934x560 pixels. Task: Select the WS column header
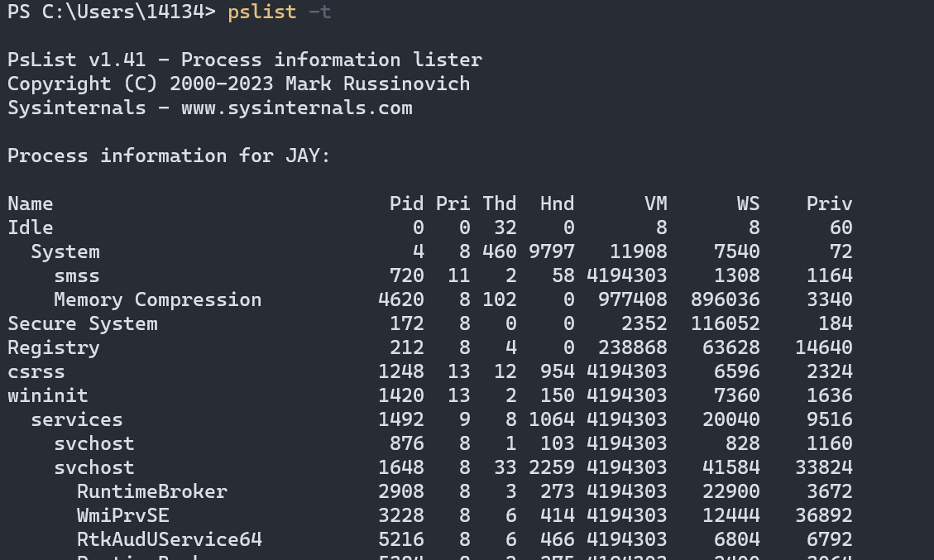(x=747, y=203)
